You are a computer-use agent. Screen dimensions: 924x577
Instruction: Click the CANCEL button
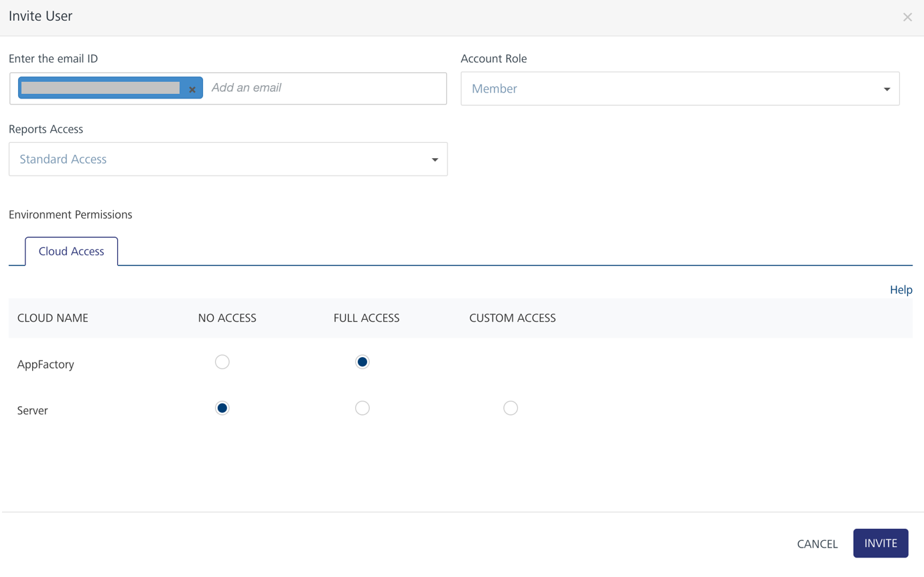tap(817, 543)
